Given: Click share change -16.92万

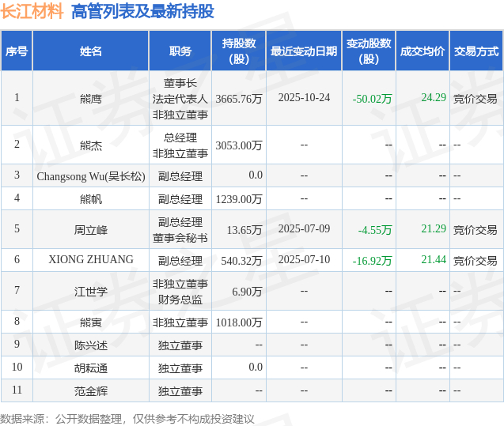Looking at the screenshot, I should point(372,261).
